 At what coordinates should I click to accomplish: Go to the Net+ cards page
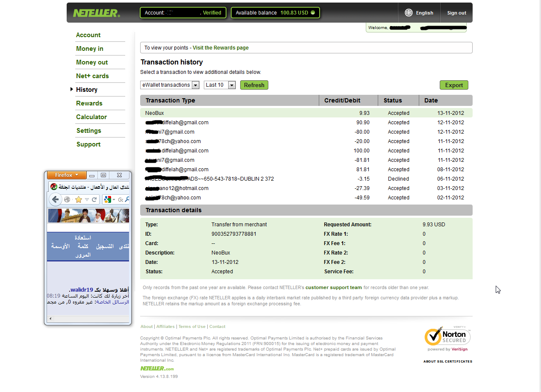92,76
